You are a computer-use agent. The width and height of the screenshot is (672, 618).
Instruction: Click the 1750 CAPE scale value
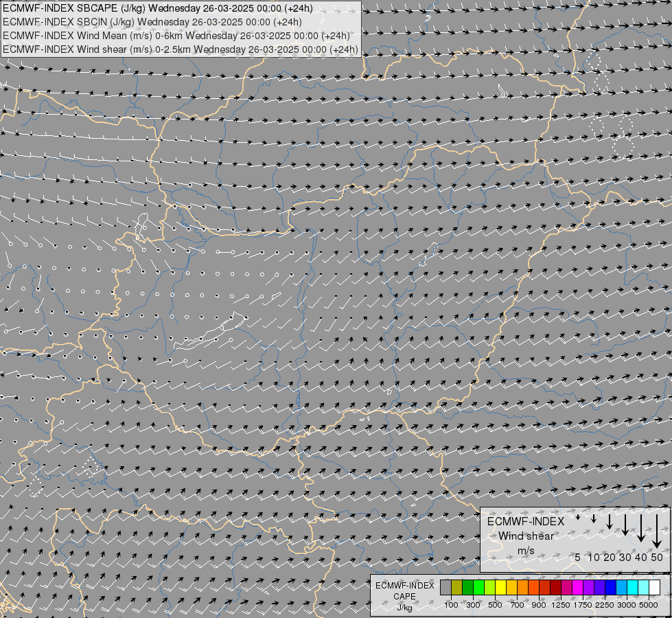click(x=583, y=605)
